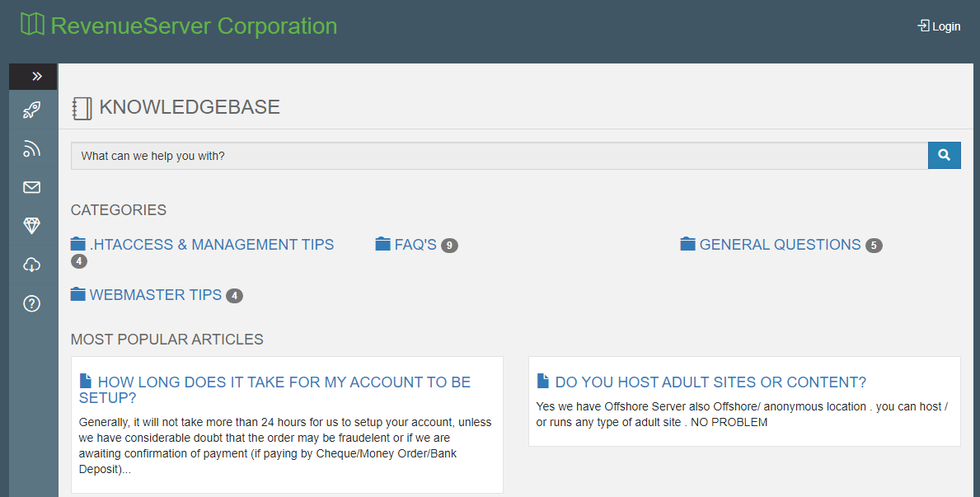This screenshot has width=980, height=497.
Task: Click the blue search magnifier button
Action: pos(945,155)
